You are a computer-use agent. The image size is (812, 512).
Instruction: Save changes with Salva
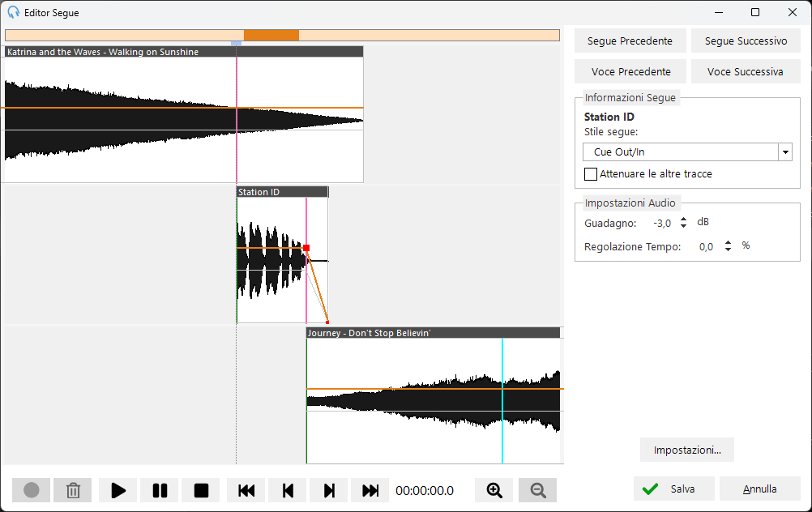673,489
